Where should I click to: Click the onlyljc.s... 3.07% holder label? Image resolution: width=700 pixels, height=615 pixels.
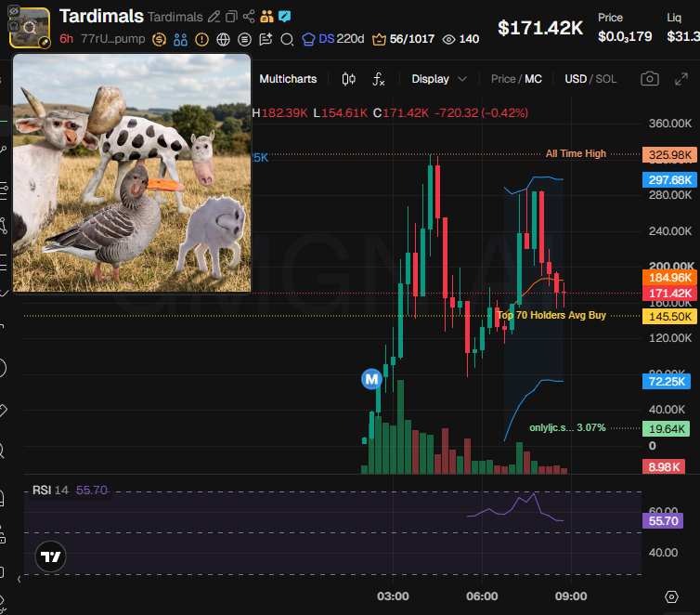[567, 428]
